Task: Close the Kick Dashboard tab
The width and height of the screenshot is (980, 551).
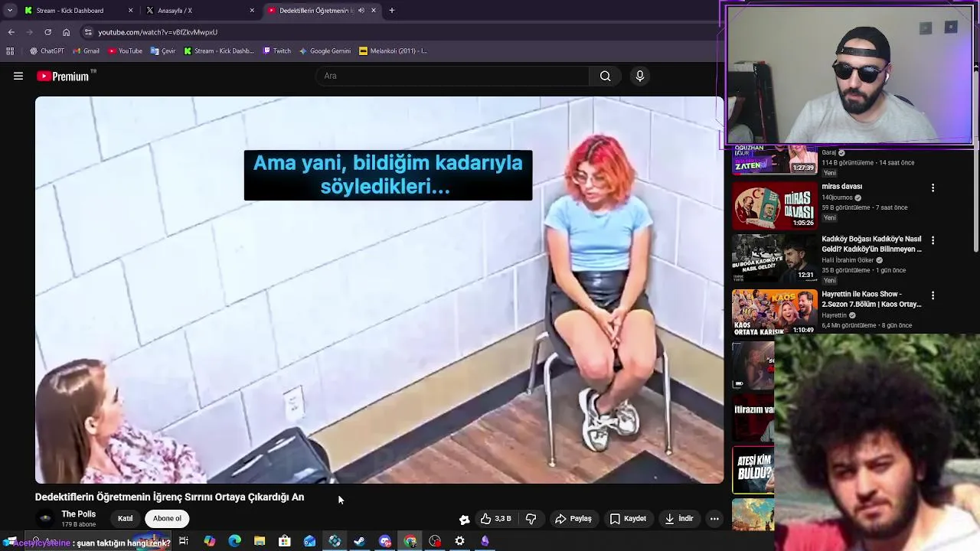Action: [x=130, y=11]
